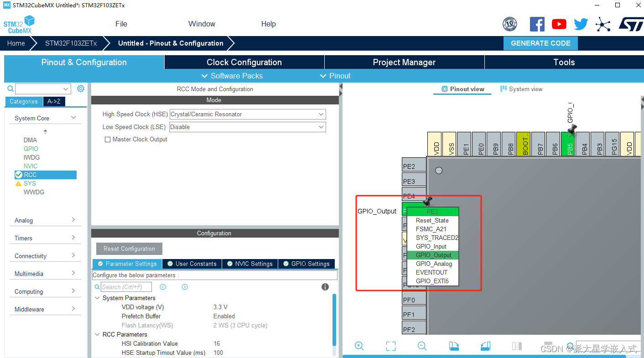The width and height of the screenshot is (644, 358).
Task: Open the User Constants tab
Action: tap(192, 264)
